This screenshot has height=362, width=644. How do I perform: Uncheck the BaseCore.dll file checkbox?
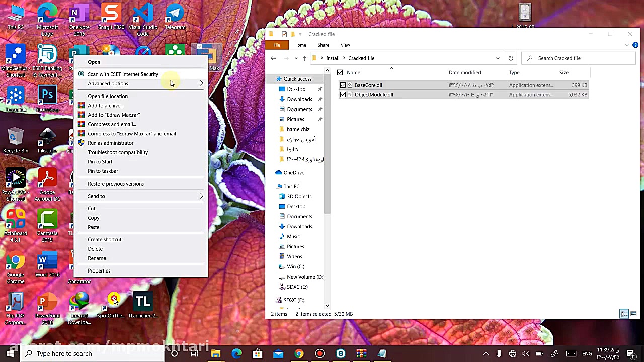(x=343, y=85)
